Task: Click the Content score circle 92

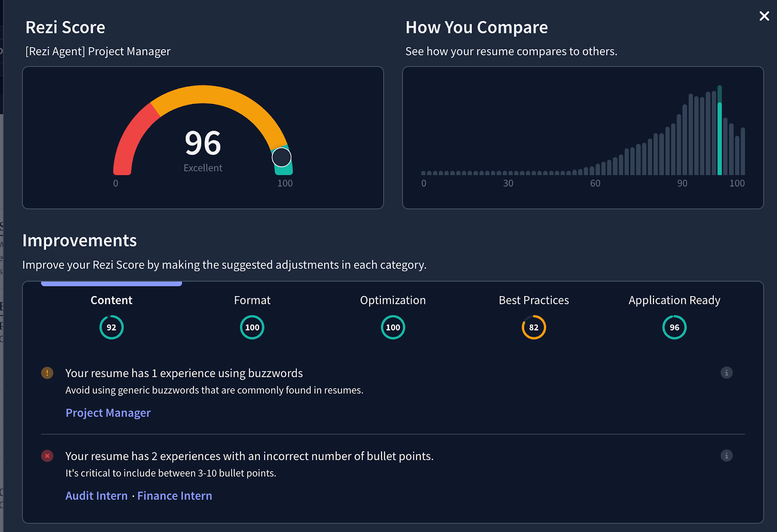Action: click(x=111, y=327)
